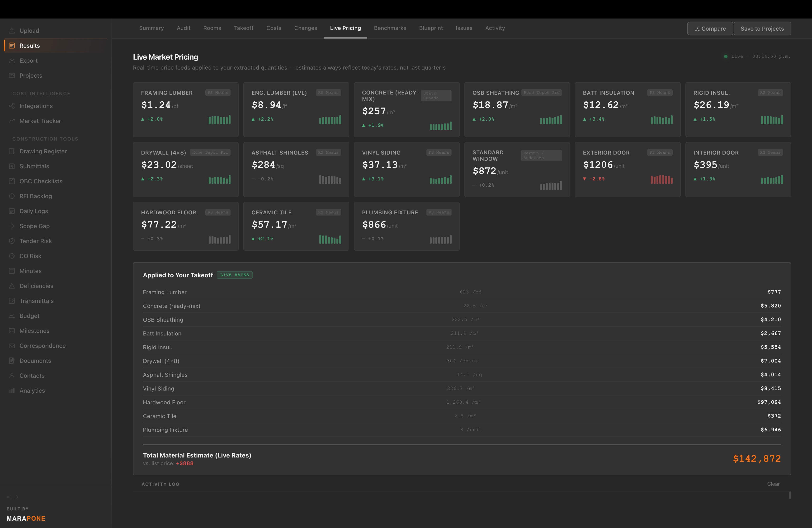812x528 pixels.
Task: Open the Blueprint tab
Action: [431, 28]
